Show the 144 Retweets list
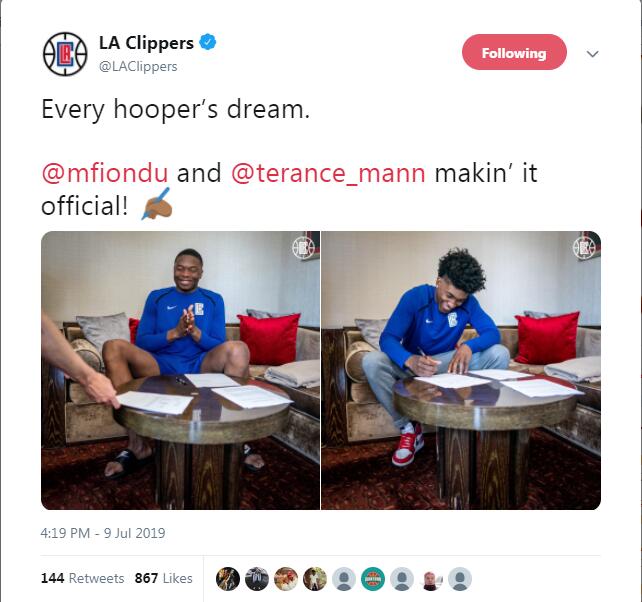The width and height of the screenshot is (642, 602). pyautogui.click(x=82, y=578)
